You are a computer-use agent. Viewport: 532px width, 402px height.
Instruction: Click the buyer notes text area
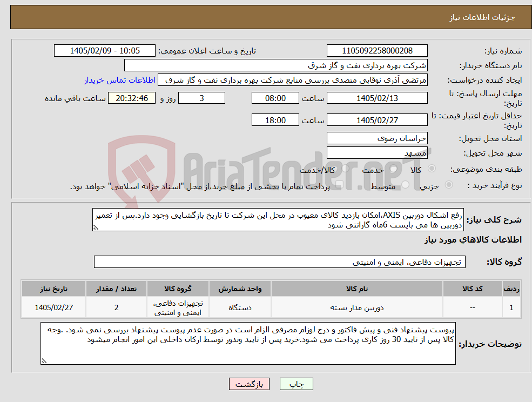[x=248, y=343]
